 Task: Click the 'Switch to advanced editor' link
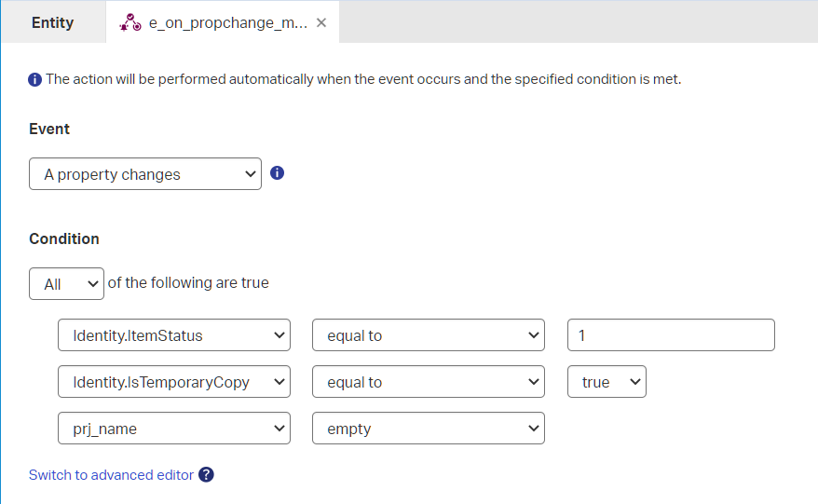[111, 475]
